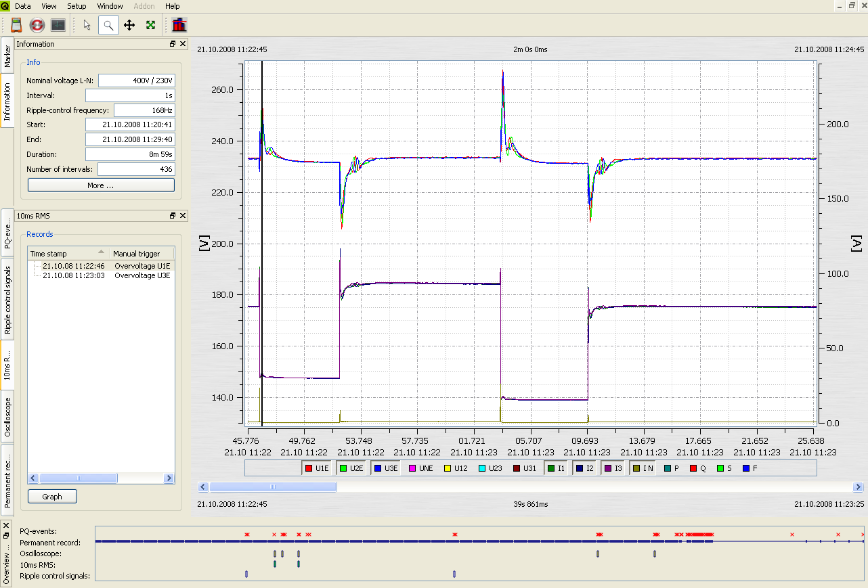The width and height of the screenshot is (868, 588).
Task: Click the measuring device icon in toolbar
Action: (17, 25)
